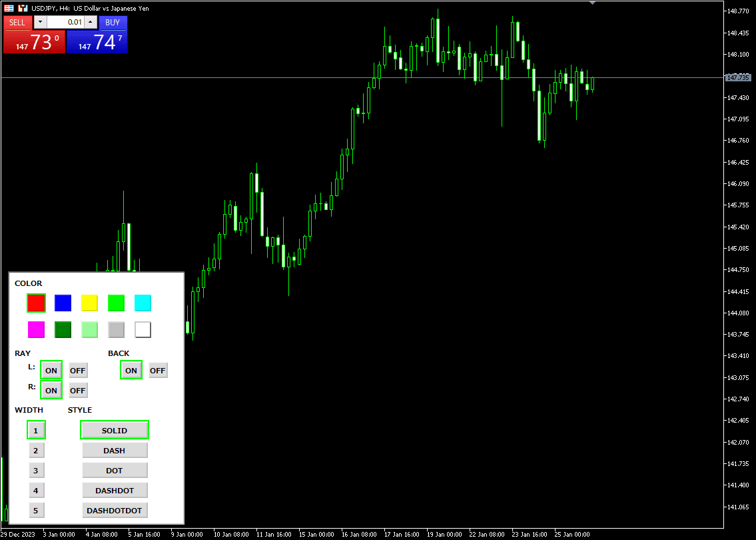This screenshot has height=540, width=756.
Task: Click the one-click trading panel icon
Action: click(9, 8)
